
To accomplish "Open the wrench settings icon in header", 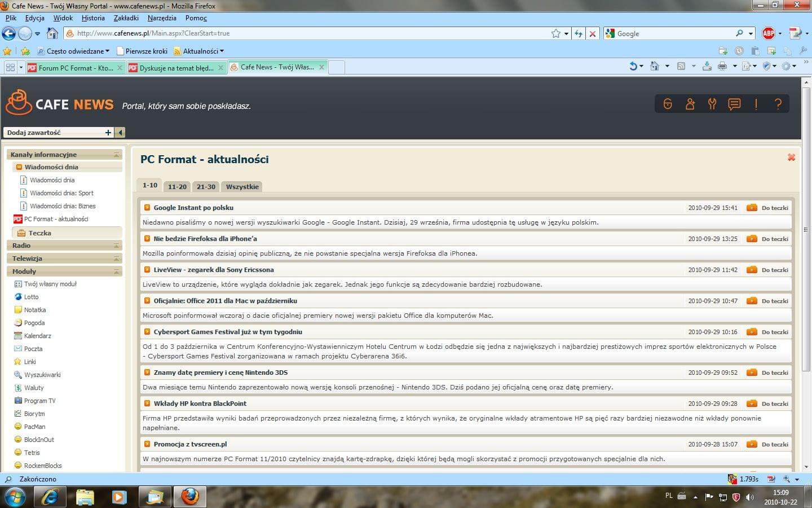I will 712,104.
